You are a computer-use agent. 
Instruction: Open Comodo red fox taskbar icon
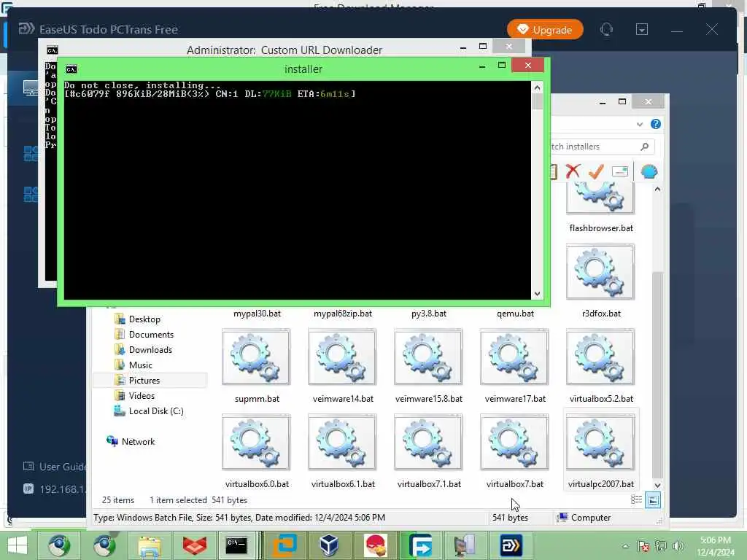(194, 545)
